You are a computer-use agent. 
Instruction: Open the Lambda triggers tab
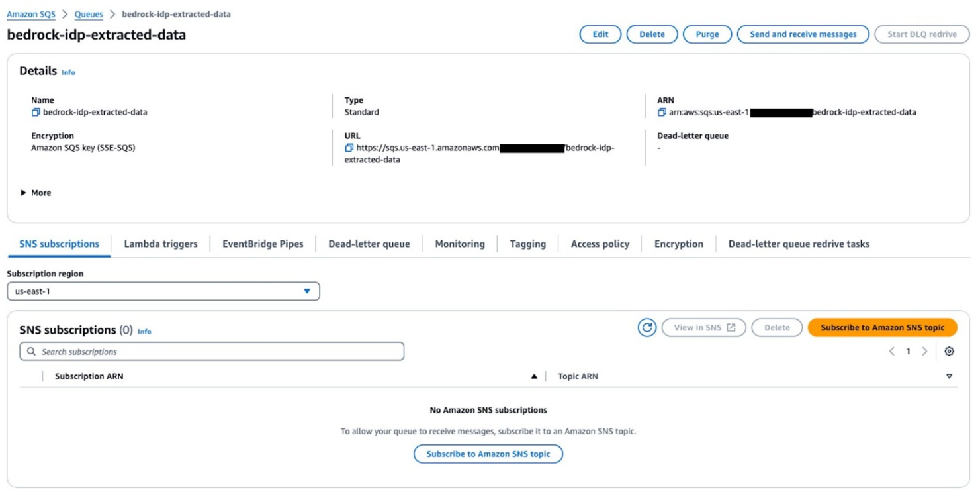pyautogui.click(x=161, y=244)
